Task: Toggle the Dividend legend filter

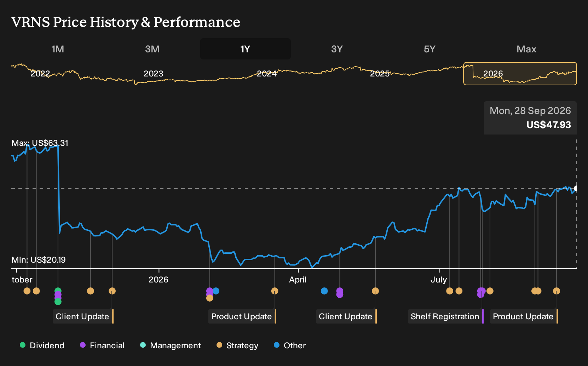Action: 42,345
